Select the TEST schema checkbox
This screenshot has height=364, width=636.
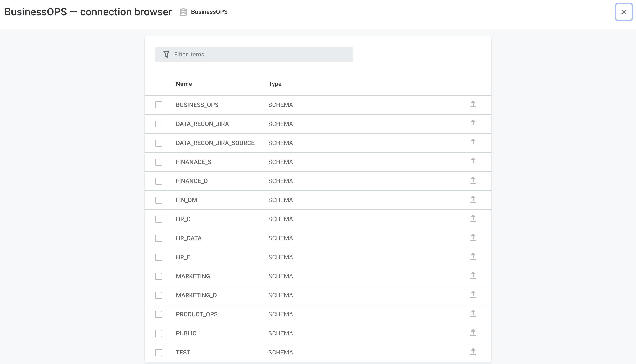click(159, 352)
